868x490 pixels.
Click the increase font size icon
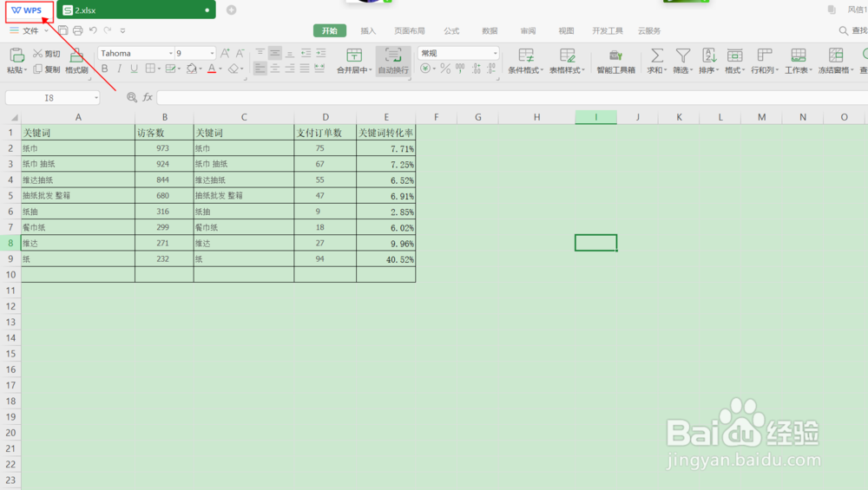click(225, 53)
